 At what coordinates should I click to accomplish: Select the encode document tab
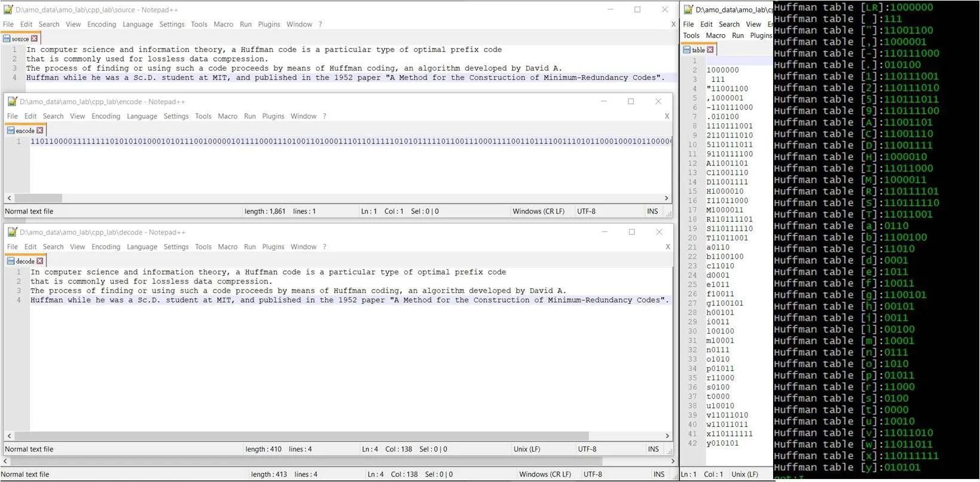pos(25,131)
